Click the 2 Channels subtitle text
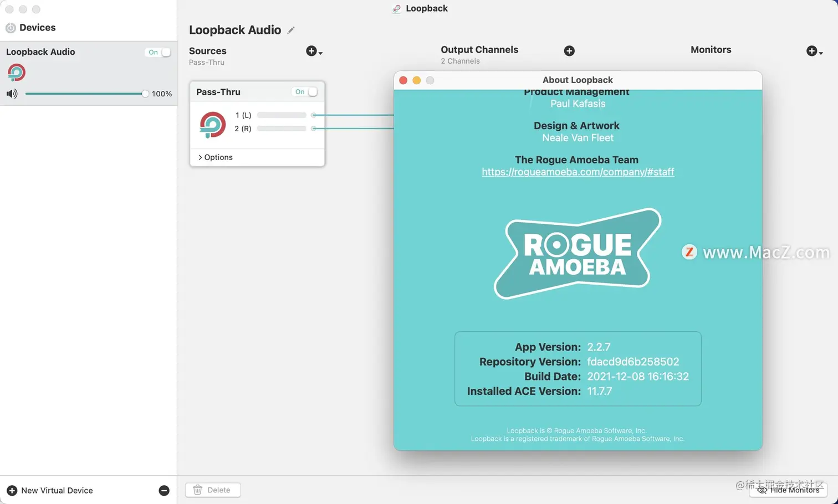This screenshot has width=838, height=504. 460,61
